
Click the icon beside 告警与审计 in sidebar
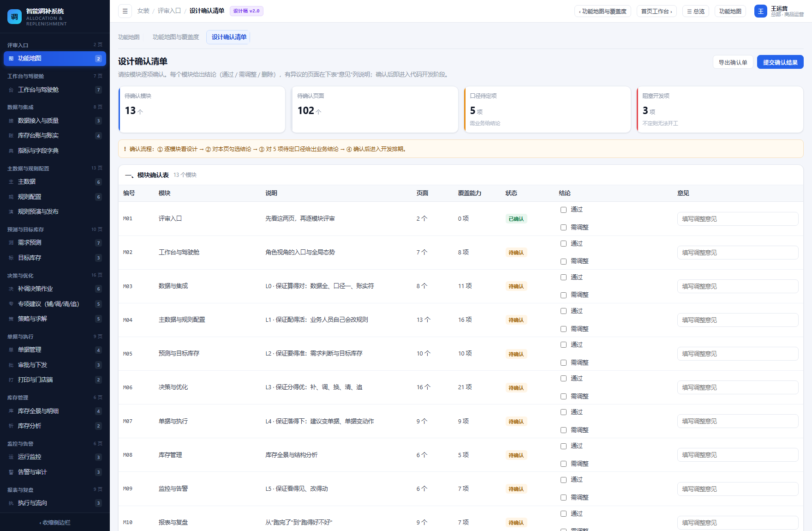coord(11,472)
